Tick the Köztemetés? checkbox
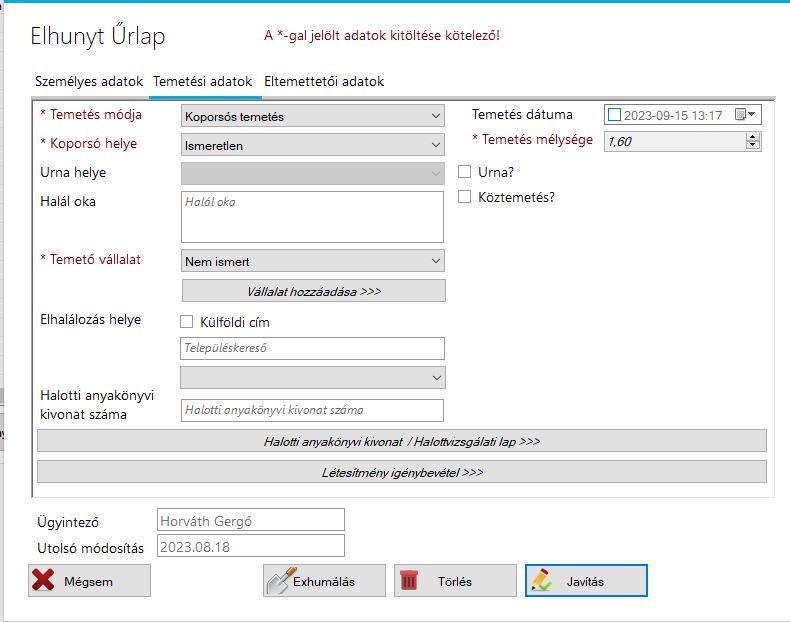 (464, 197)
